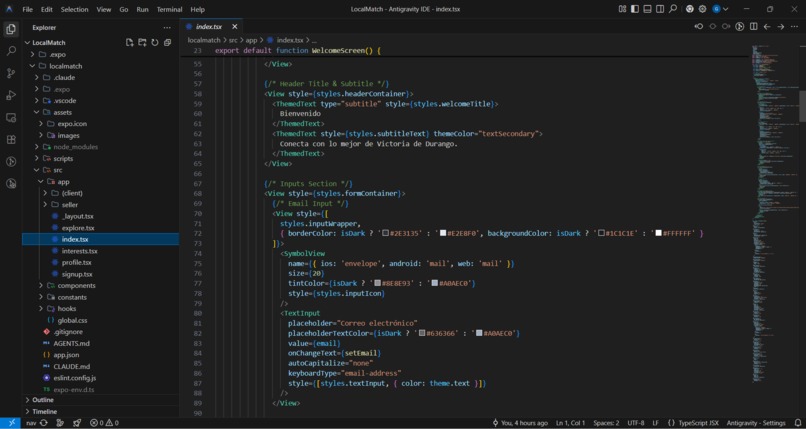The height and width of the screenshot is (429, 806).
Task: Open notifications bell in status bar
Action: (798, 423)
